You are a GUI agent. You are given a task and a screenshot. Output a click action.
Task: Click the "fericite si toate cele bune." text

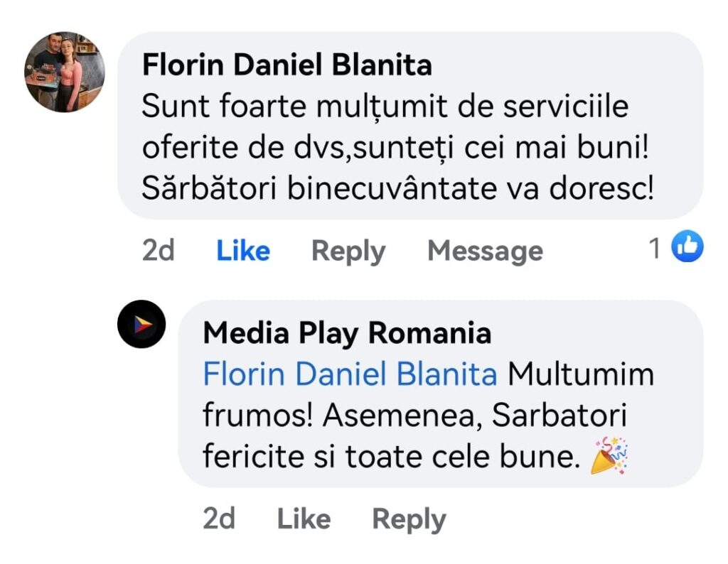tap(387, 458)
